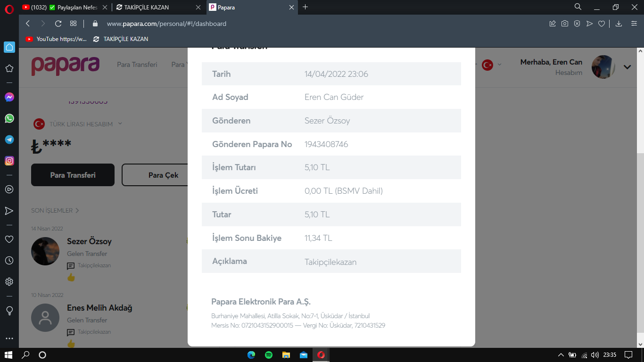Open the tab grid speed dial icon
Image resolution: width=644 pixels, height=362 pixels.
(x=73, y=24)
